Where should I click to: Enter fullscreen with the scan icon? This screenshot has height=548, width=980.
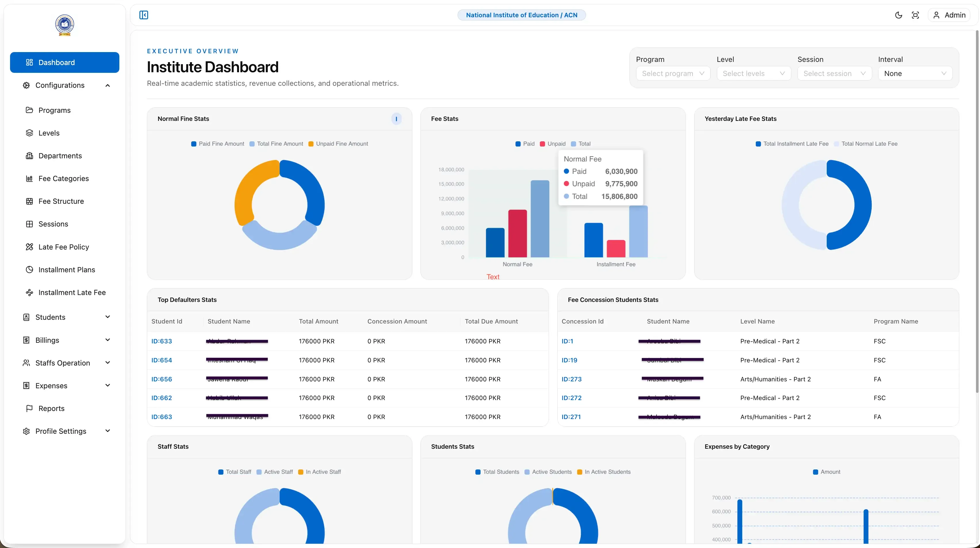(x=915, y=15)
